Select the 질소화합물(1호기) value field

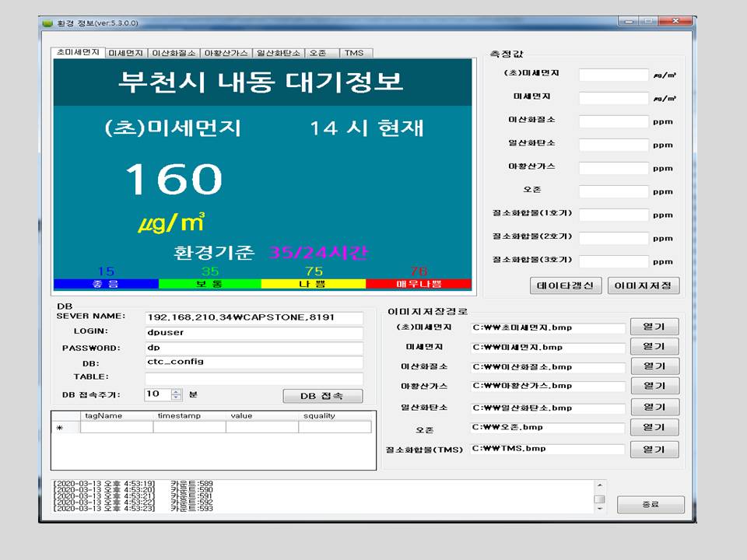pyautogui.click(x=614, y=215)
